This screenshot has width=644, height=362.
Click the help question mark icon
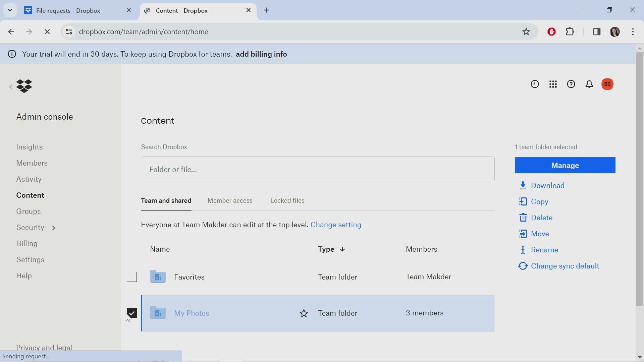571,84
